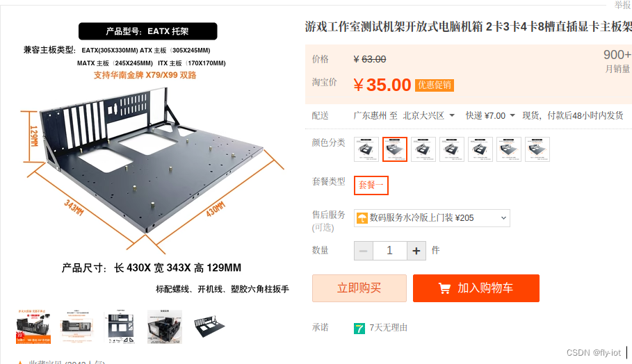
Task: Click the 立即购买 buy now button
Action: [x=359, y=288]
